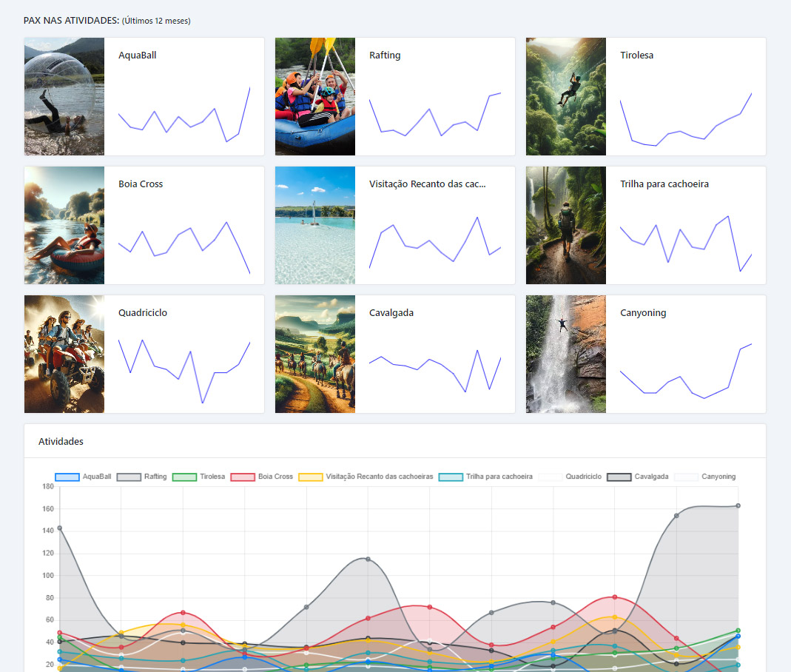Toggle the Quadriciclo legend entry
Screen dimensions: 791x672
583,477
